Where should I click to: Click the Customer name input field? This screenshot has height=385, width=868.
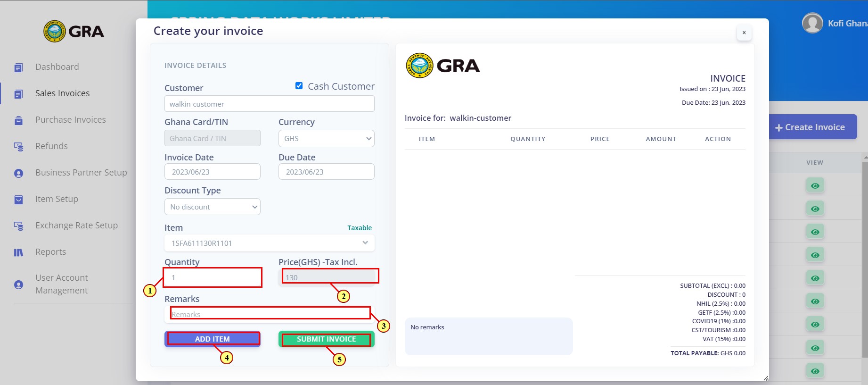tap(270, 104)
